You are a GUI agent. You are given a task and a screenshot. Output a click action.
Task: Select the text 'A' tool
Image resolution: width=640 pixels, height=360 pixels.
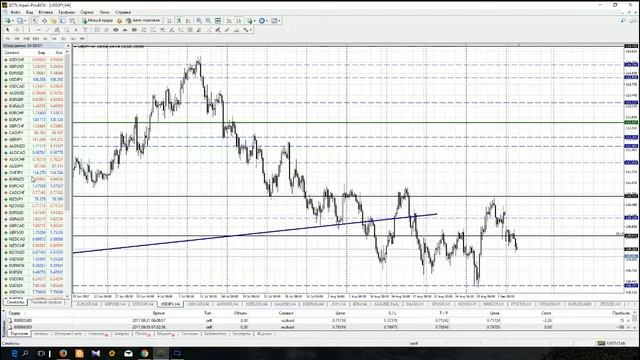click(x=76, y=30)
